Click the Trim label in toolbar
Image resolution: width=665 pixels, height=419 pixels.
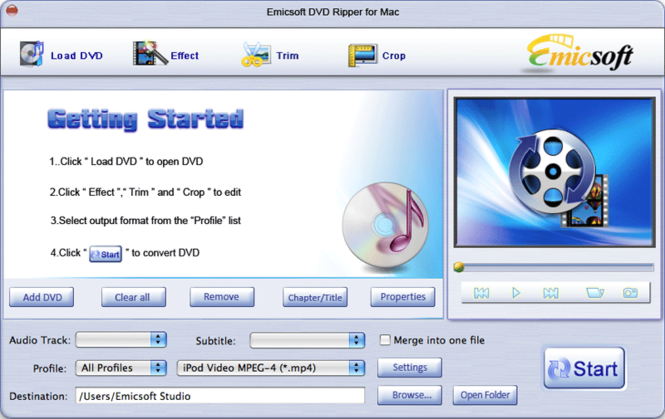click(288, 56)
